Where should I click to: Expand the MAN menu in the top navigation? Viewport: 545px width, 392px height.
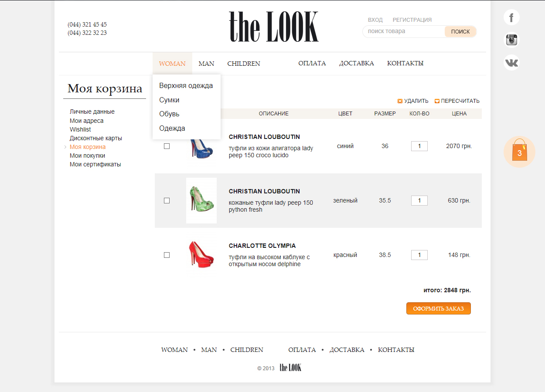(x=206, y=64)
